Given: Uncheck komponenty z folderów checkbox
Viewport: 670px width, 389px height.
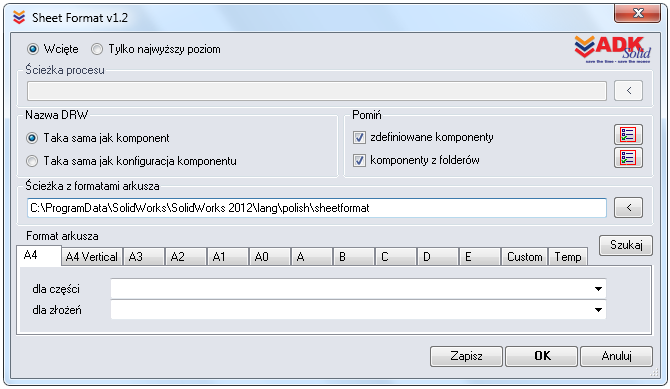Looking at the screenshot, I should pyautogui.click(x=359, y=160).
